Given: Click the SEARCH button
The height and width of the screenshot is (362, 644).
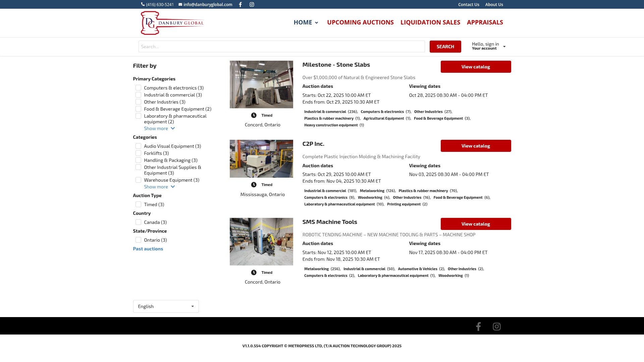Looking at the screenshot, I should [x=445, y=47].
